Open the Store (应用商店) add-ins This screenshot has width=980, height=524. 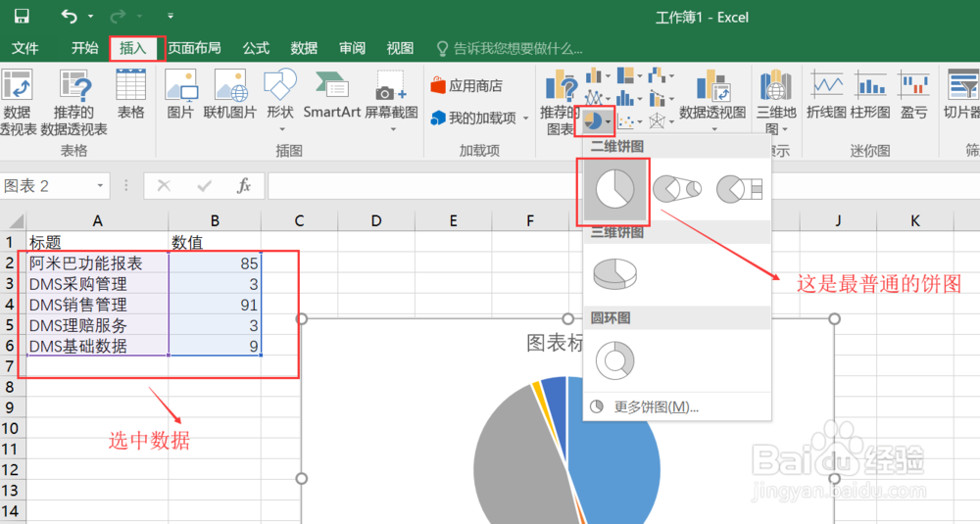point(466,85)
